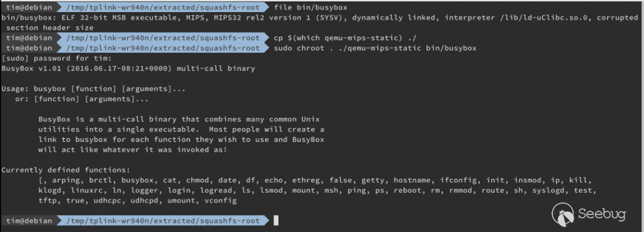
Task: Place cursor at the terminal prompt block
Action: coord(276,221)
